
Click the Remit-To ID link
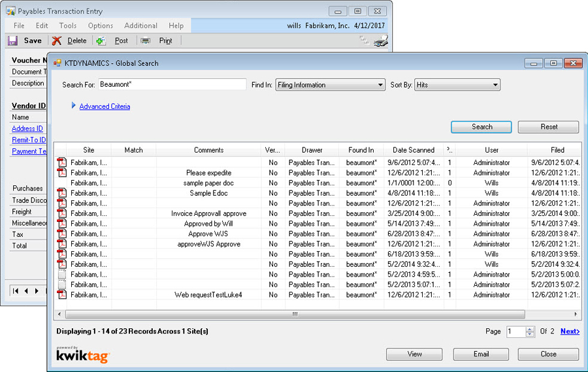tap(29, 140)
